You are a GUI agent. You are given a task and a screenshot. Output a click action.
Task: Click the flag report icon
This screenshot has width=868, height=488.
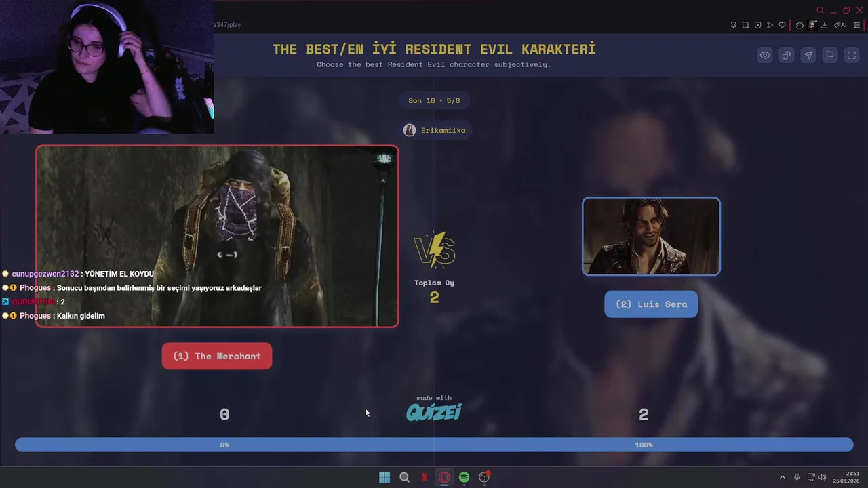[830, 56]
